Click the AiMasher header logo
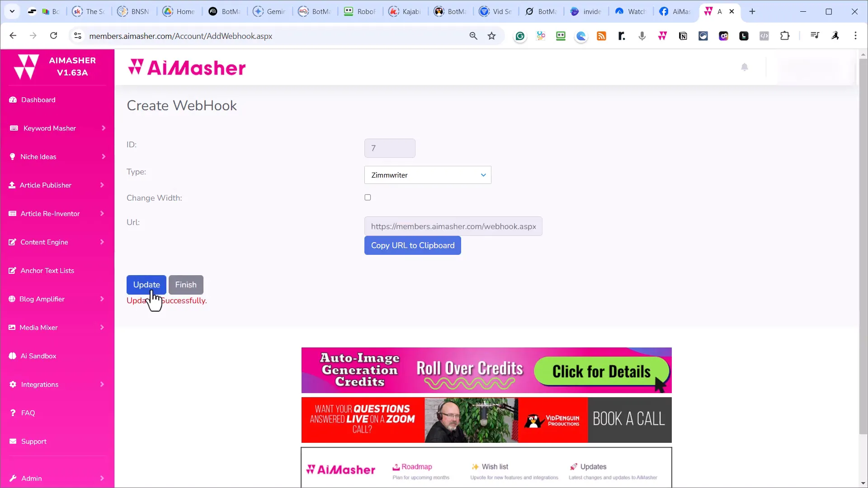The image size is (868, 488). (187, 68)
